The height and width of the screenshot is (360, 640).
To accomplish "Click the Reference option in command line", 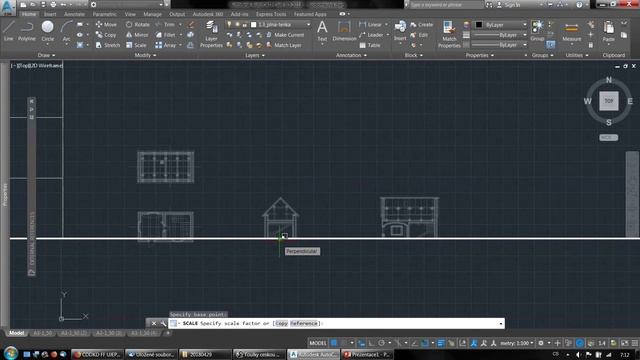I will 304,323.
